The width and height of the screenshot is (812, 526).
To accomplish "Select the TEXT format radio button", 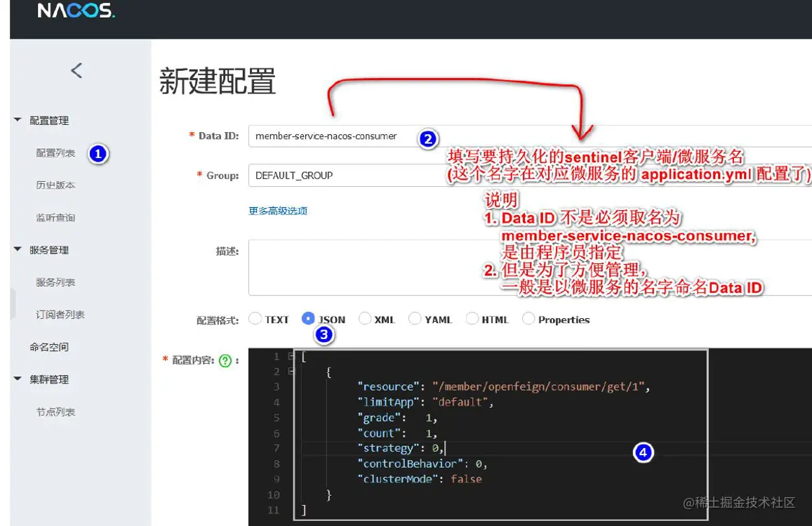I will pos(255,318).
